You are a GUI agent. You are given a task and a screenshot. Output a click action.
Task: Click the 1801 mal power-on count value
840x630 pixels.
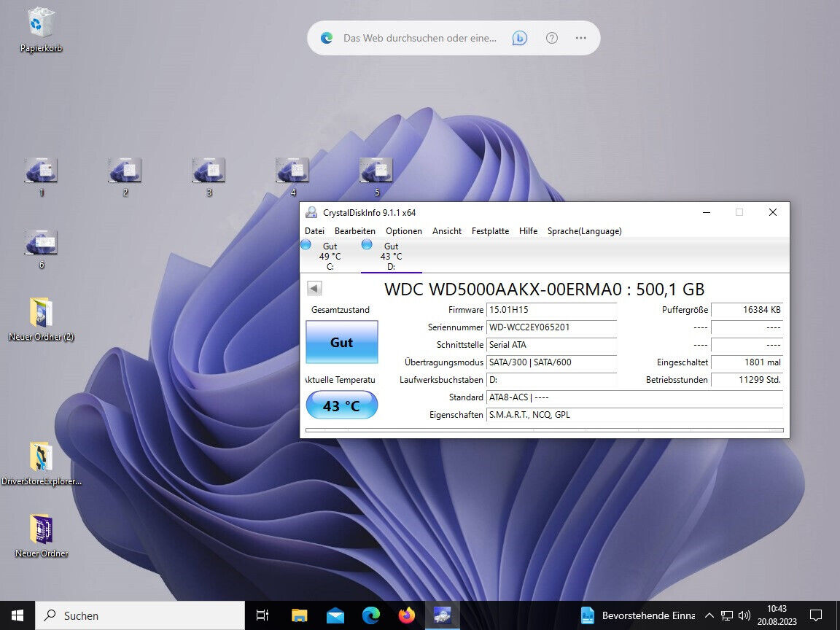pyautogui.click(x=747, y=362)
